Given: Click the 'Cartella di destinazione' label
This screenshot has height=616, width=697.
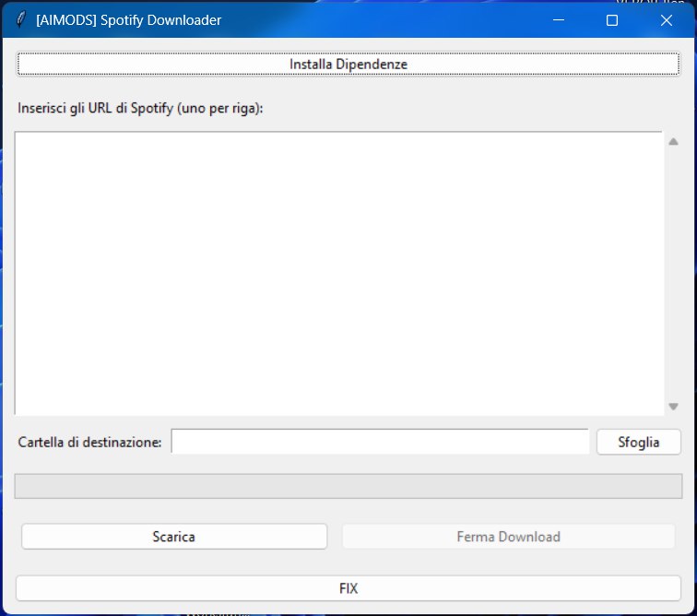Looking at the screenshot, I should click(x=89, y=443).
